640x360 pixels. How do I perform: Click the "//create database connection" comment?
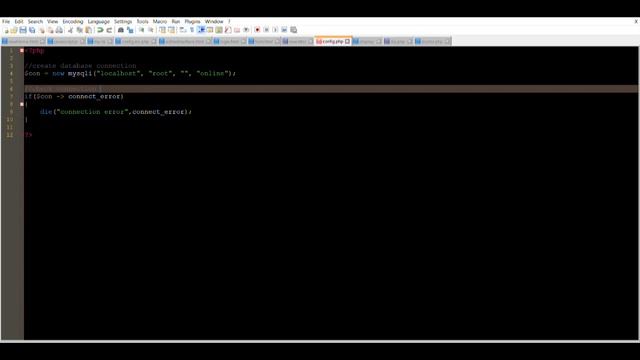tap(80, 66)
